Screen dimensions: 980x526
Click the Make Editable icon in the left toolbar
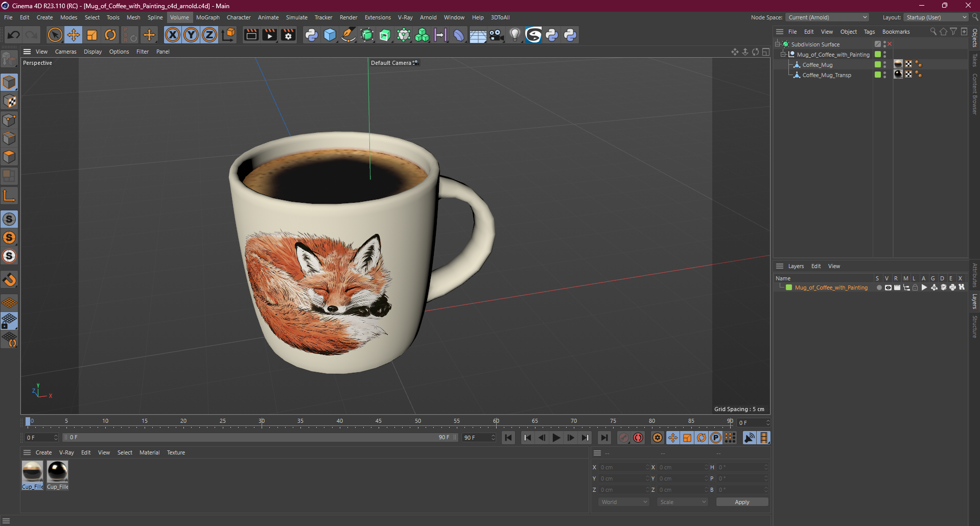(x=9, y=60)
